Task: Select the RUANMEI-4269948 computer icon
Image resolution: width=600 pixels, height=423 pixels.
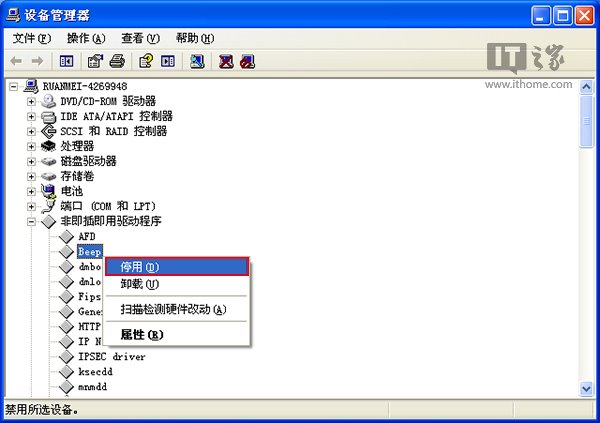Action: [31, 86]
